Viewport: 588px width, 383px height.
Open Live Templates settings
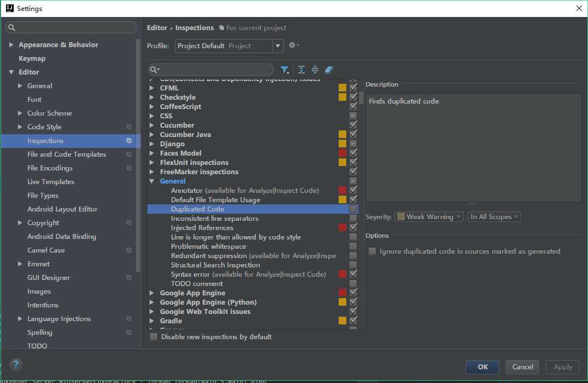(50, 181)
